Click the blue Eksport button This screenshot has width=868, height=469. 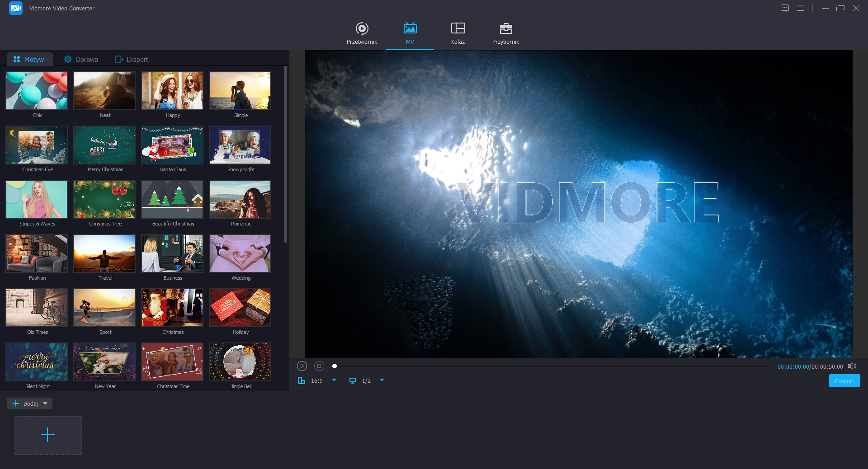coord(844,381)
